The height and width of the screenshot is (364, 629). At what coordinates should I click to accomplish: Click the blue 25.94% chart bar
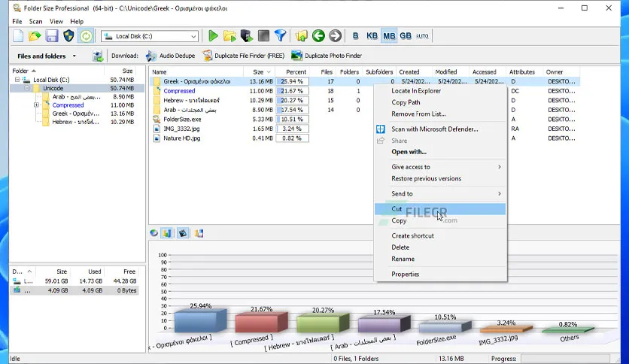(201, 320)
